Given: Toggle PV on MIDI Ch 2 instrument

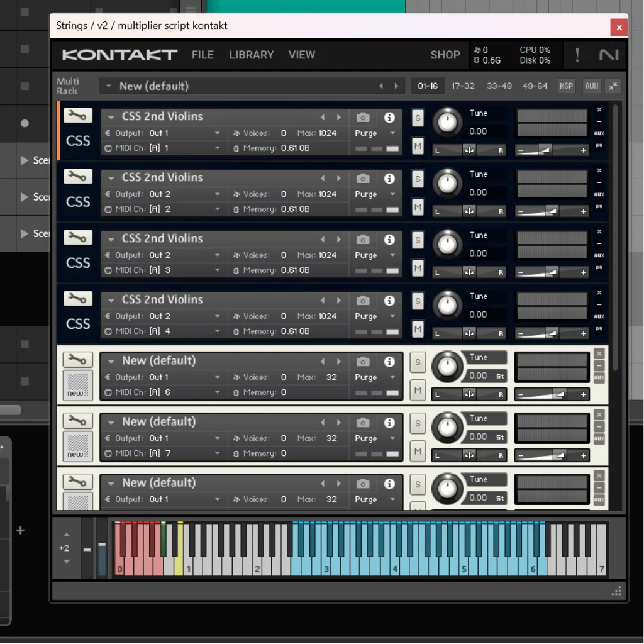Looking at the screenshot, I should coord(599,206).
